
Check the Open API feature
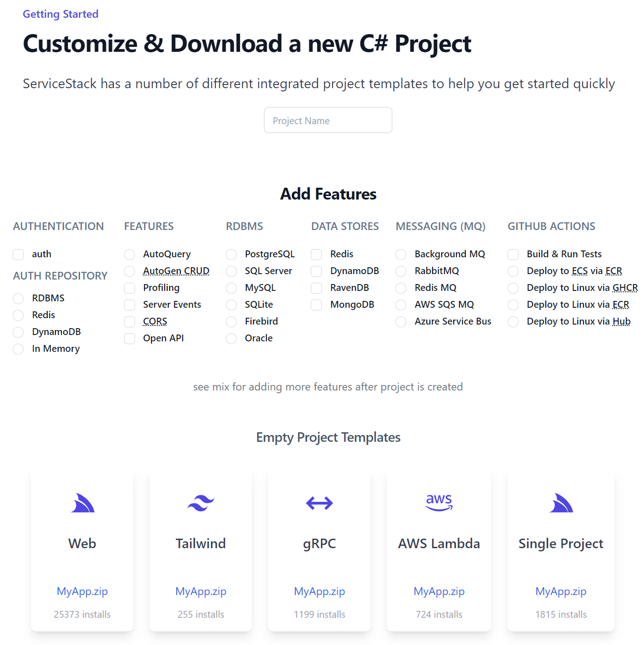coord(130,339)
